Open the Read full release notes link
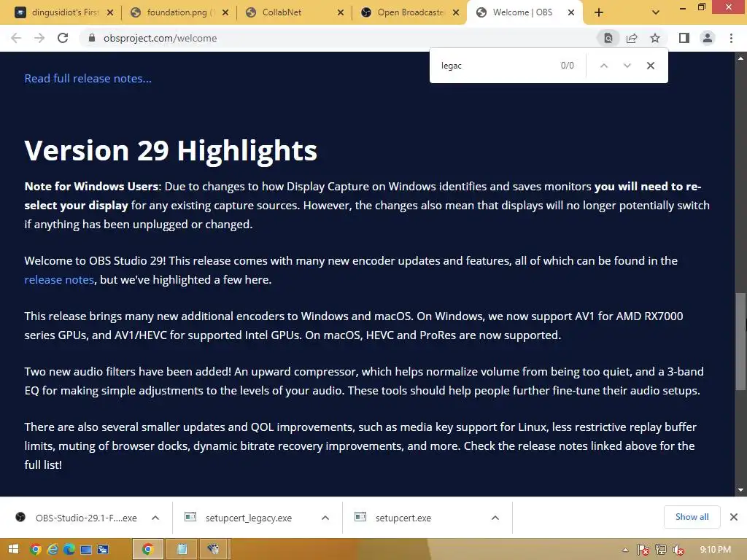Screen dimensions: 747x560 coord(88,79)
